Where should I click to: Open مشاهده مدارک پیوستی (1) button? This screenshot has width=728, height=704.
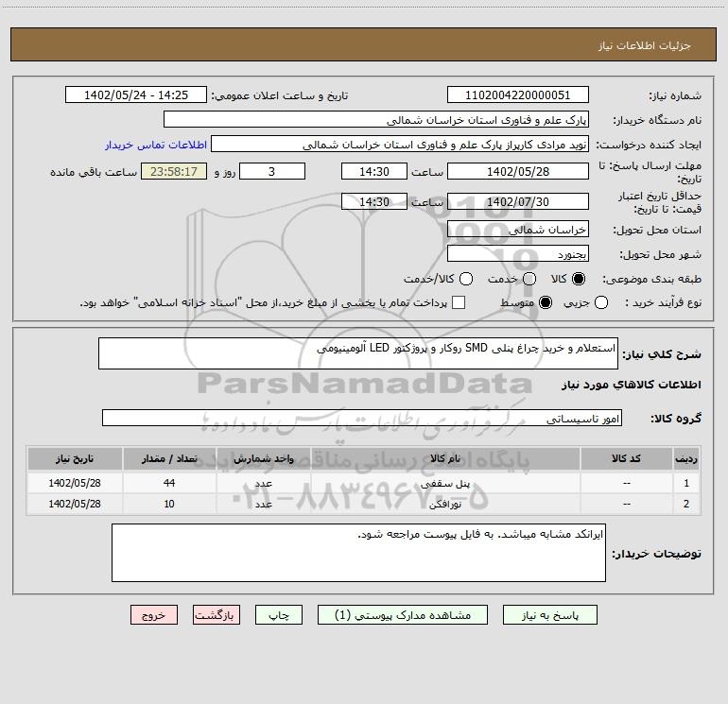click(x=403, y=615)
